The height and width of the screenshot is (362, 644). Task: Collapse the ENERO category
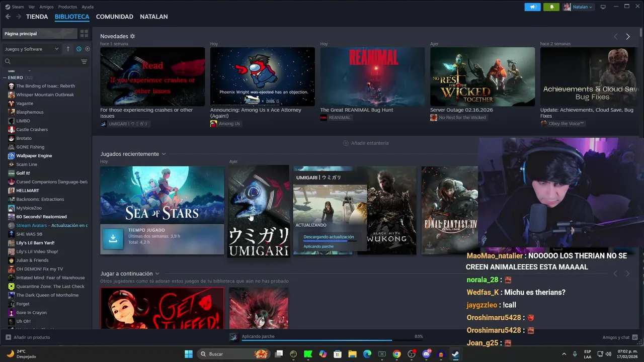click(5, 77)
